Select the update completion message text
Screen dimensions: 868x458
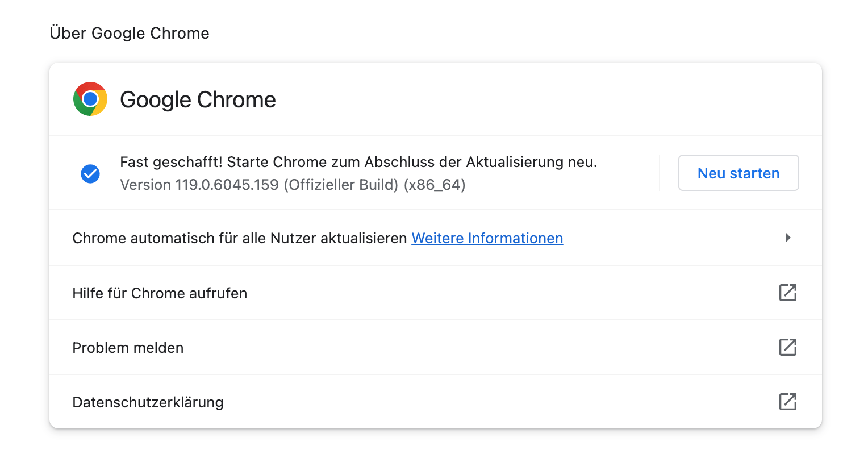tap(358, 162)
